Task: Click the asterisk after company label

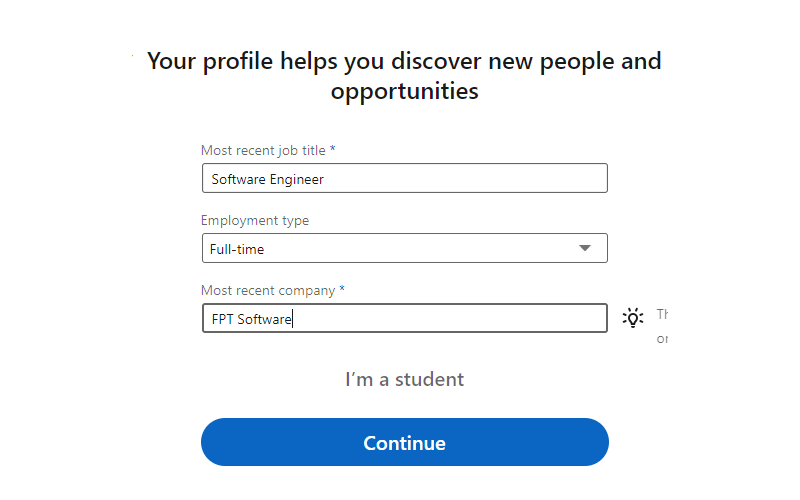Action: click(x=342, y=289)
